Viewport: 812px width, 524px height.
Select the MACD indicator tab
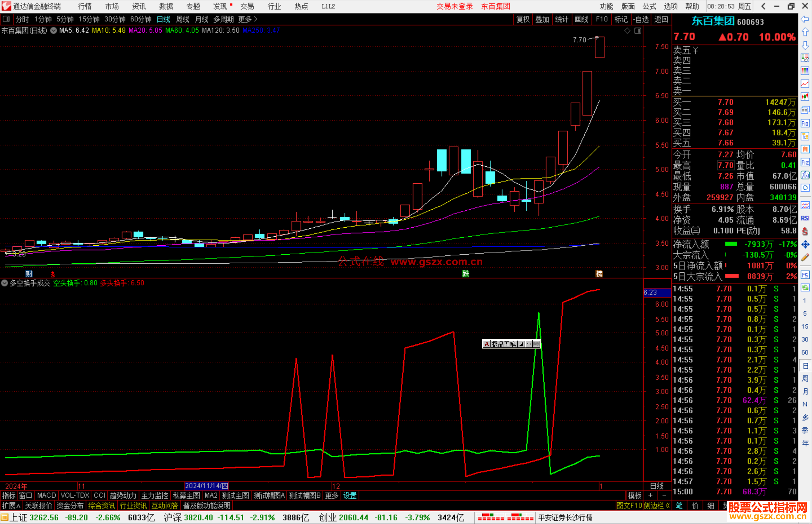pyautogui.click(x=47, y=495)
